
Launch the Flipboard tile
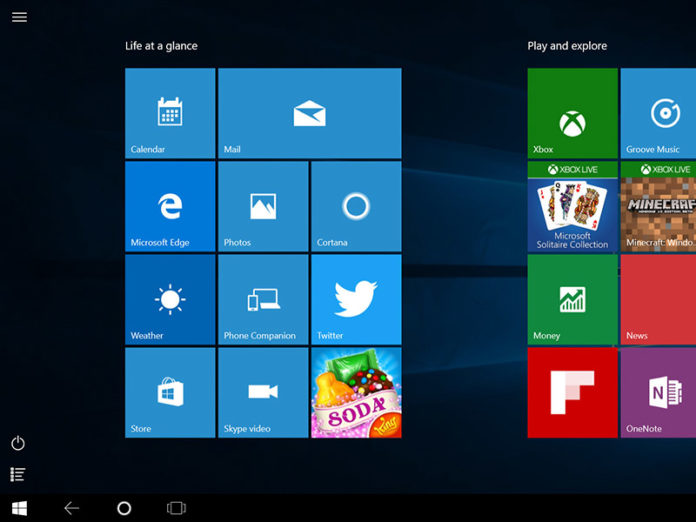tap(573, 393)
